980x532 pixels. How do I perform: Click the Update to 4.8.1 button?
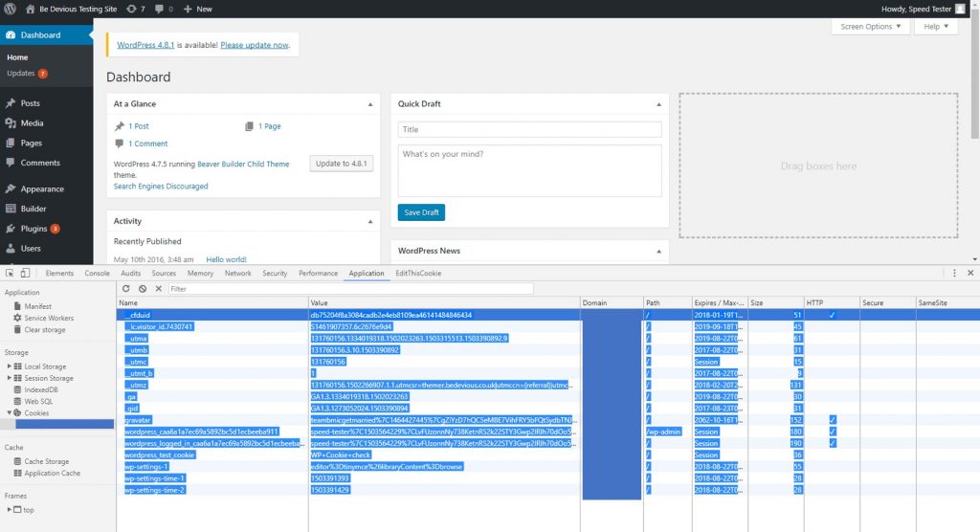[x=342, y=164]
